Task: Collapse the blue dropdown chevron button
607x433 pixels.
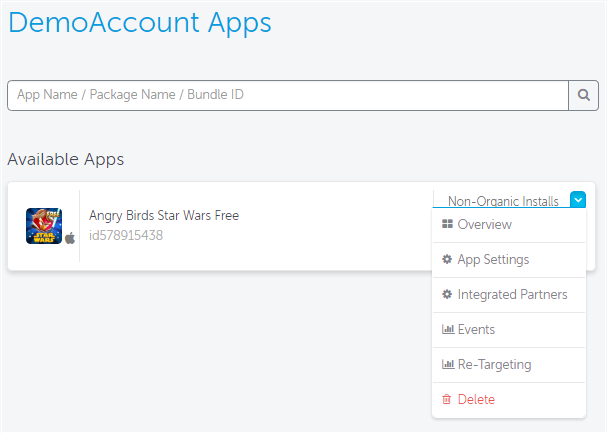Action: 578,200
